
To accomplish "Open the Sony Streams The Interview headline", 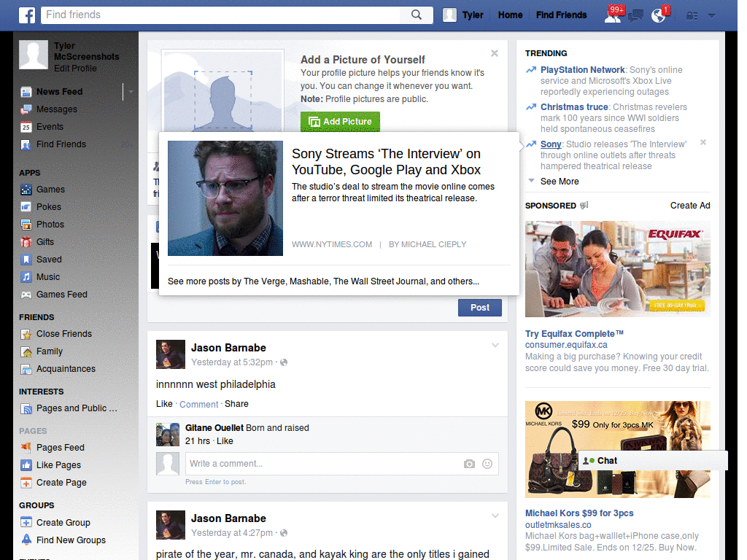I will [387, 162].
